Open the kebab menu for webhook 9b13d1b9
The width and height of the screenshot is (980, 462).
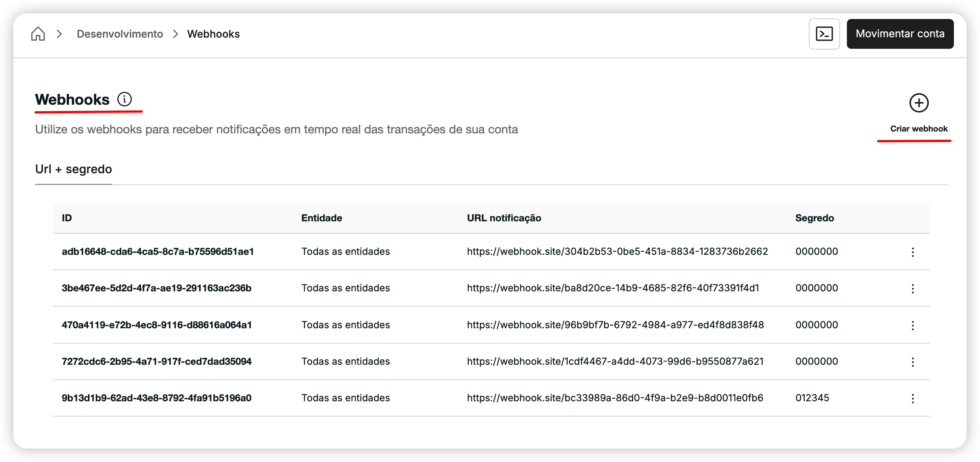pos(913,398)
